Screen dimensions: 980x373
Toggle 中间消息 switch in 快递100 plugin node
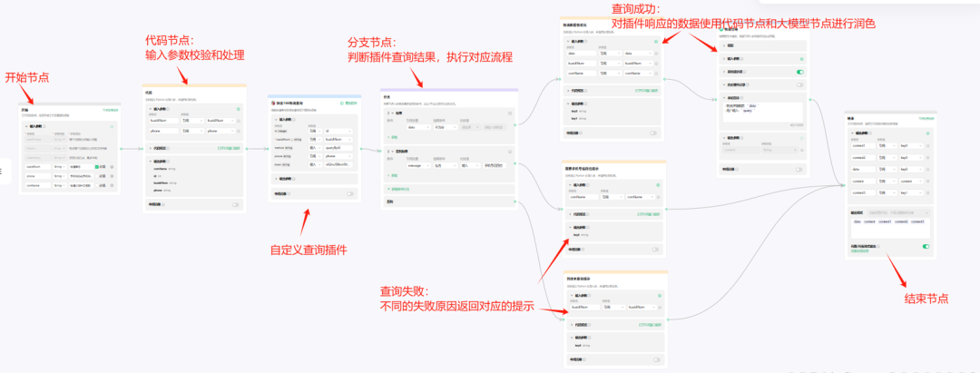(350, 193)
